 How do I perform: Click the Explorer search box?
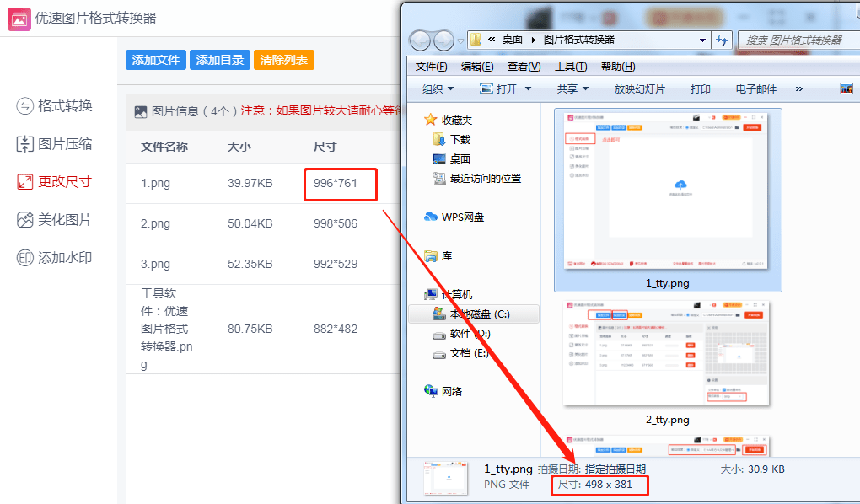click(798, 40)
